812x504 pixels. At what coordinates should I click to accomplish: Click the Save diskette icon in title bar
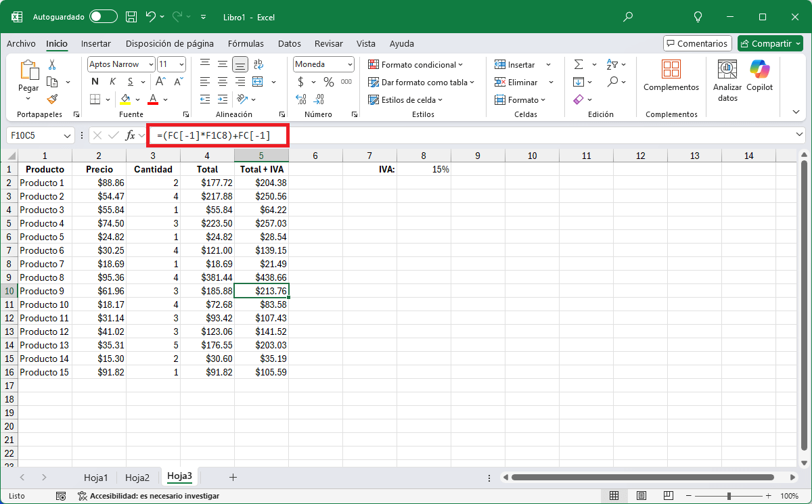coord(131,16)
